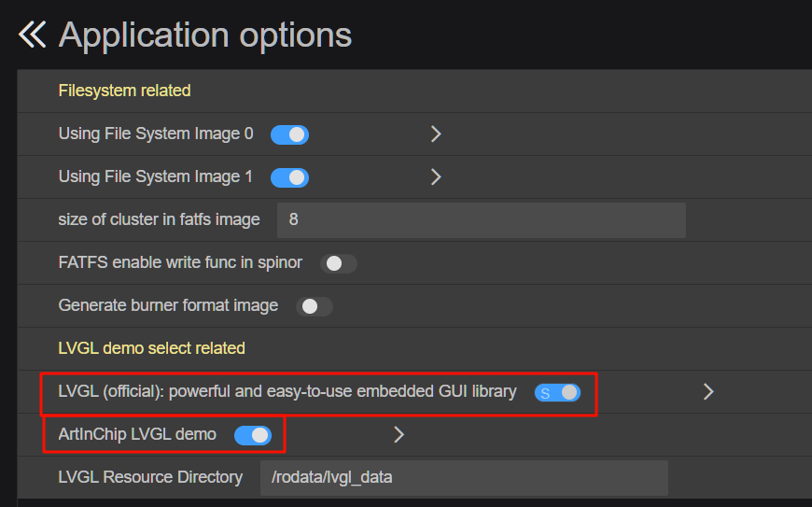Focus the LVGL Resource Directory path field
The height and width of the screenshot is (507, 812).
click(464, 477)
